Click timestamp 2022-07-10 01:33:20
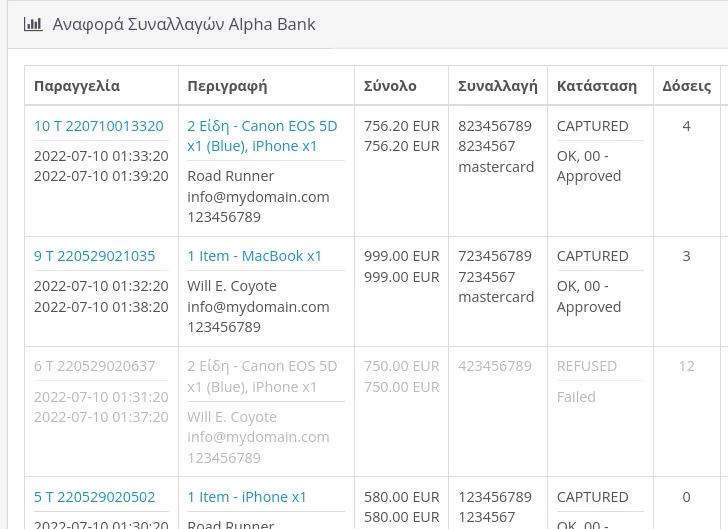Viewport: 728px width, 529px height. point(101,156)
